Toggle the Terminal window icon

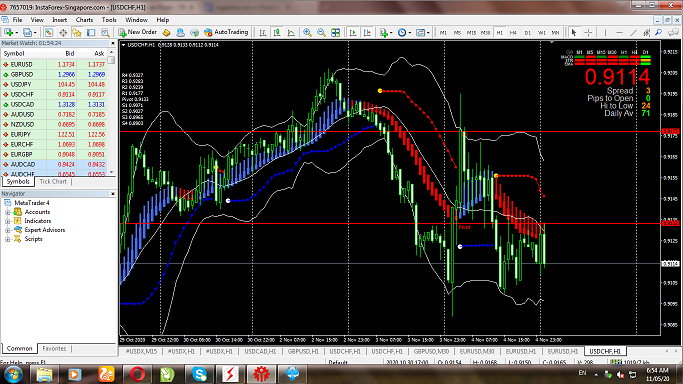[91, 32]
